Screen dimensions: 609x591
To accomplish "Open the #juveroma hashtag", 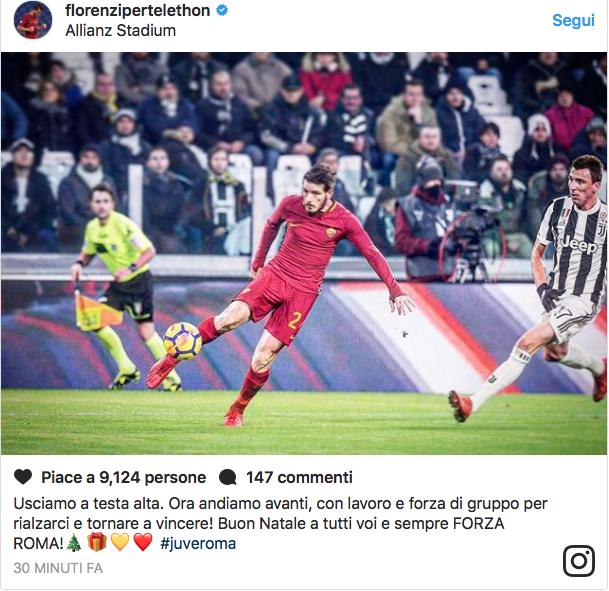I will point(198,543).
